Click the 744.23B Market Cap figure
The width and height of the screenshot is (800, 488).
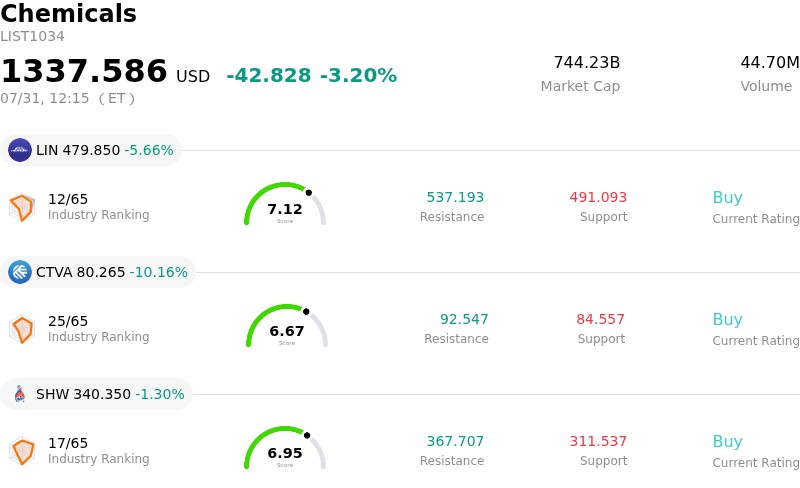click(x=587, y=62)
